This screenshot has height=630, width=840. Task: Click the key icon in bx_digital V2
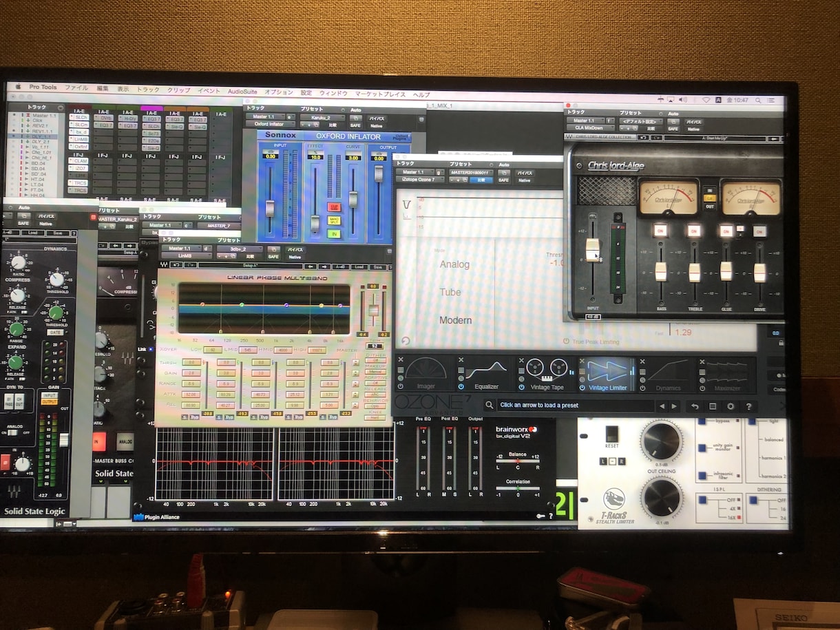tap(541, 515)
